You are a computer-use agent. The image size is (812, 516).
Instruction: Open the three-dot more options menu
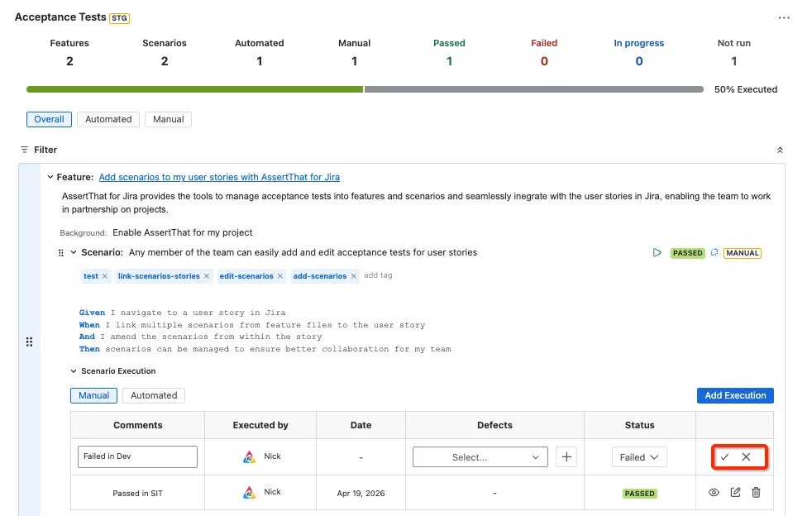(784, 17)
